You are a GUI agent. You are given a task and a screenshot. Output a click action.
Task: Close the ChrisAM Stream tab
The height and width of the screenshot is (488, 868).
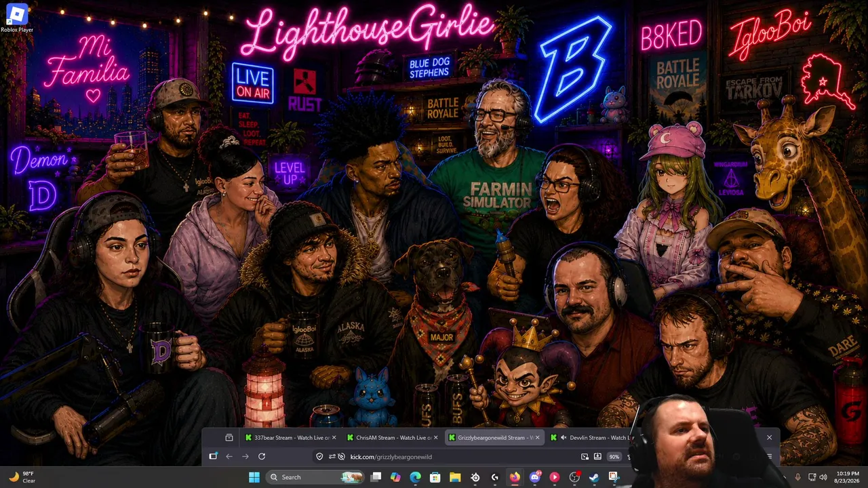click(x=435, y=438)
